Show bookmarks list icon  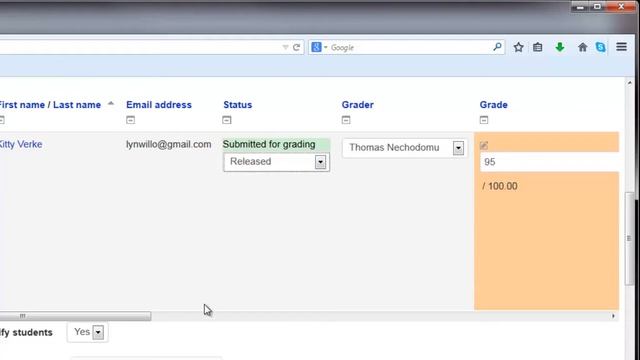[538, 47]
